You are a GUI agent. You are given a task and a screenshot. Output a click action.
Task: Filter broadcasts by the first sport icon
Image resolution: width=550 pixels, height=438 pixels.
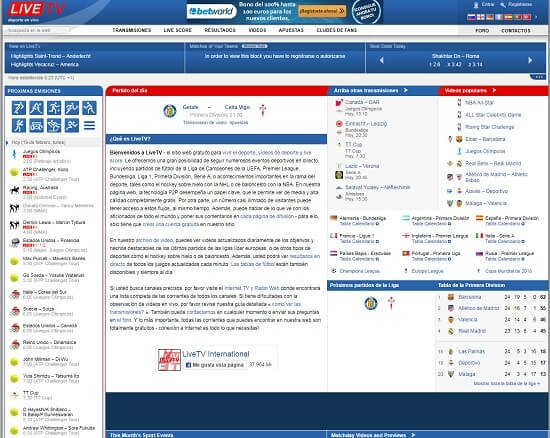[19, 108]
